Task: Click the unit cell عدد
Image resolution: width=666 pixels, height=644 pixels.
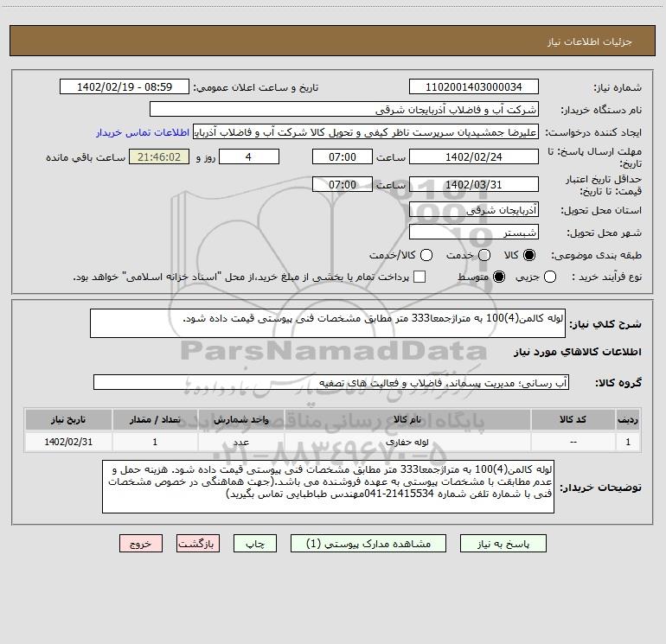Action: [240, 442]
